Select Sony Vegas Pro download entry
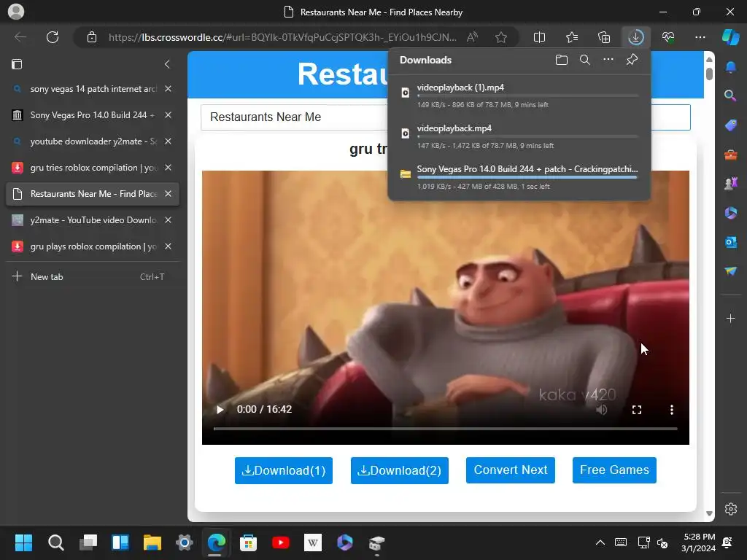 click(519, 177)
